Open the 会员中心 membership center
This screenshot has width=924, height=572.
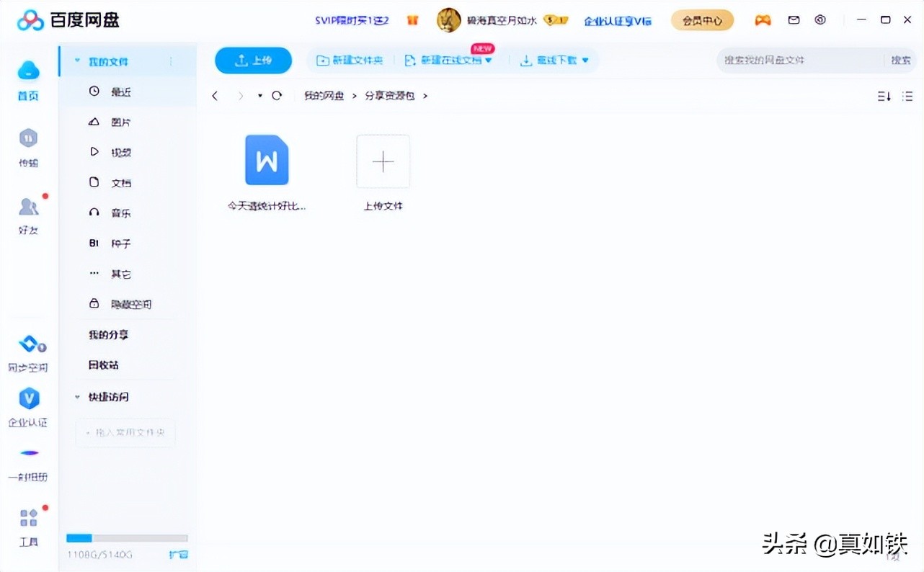coord(701,21)
